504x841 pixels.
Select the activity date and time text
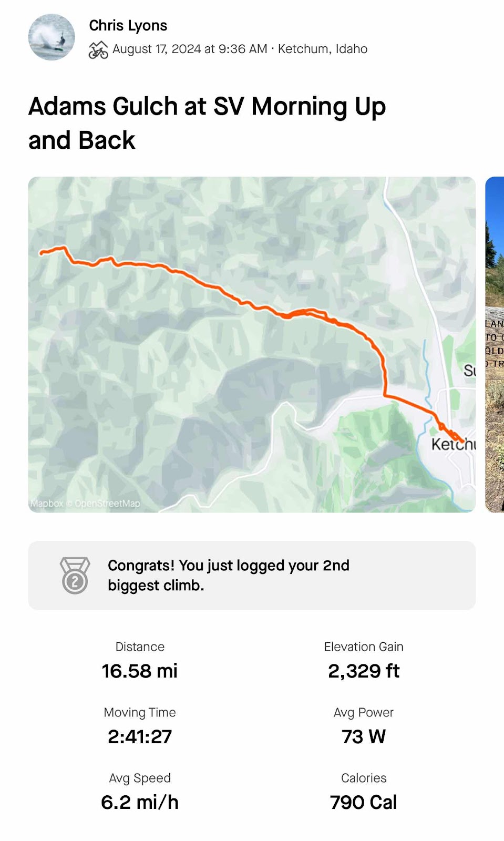tap(190, 49)
